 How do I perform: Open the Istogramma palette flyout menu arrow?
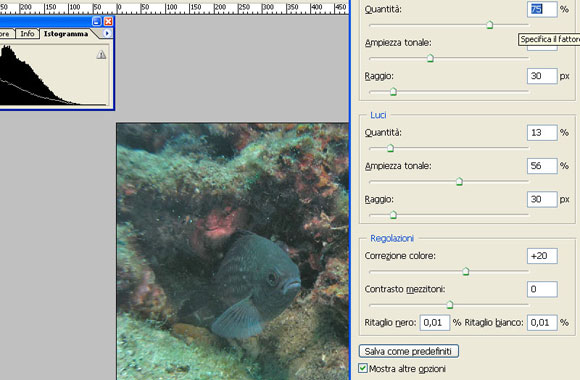[x=107, y=33]
